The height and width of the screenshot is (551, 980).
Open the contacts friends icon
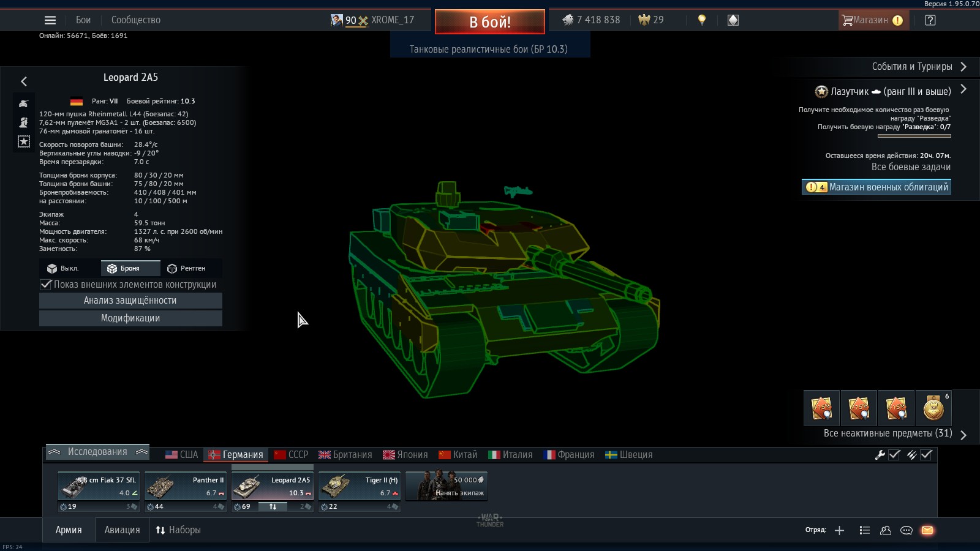(x=886, y=531)
